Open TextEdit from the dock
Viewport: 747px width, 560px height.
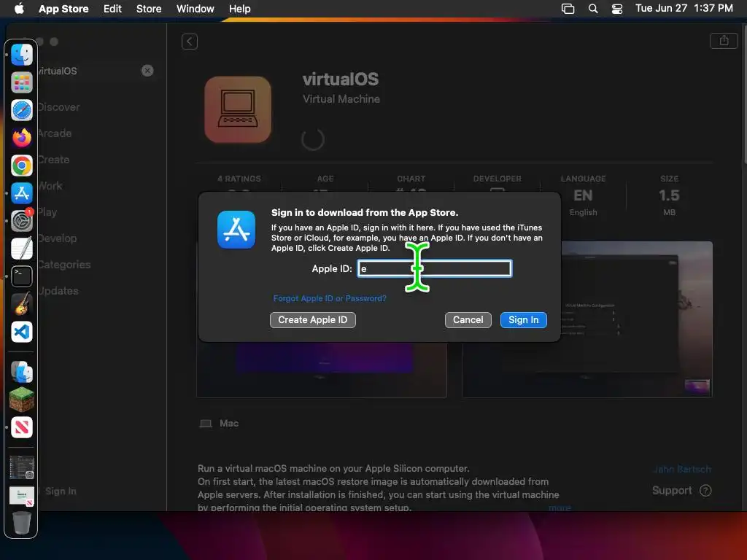pyautogui.click(x=22, y=249)
